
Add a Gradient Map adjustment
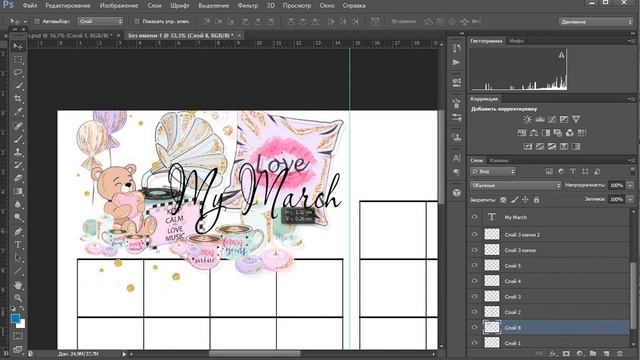(576, 146)
